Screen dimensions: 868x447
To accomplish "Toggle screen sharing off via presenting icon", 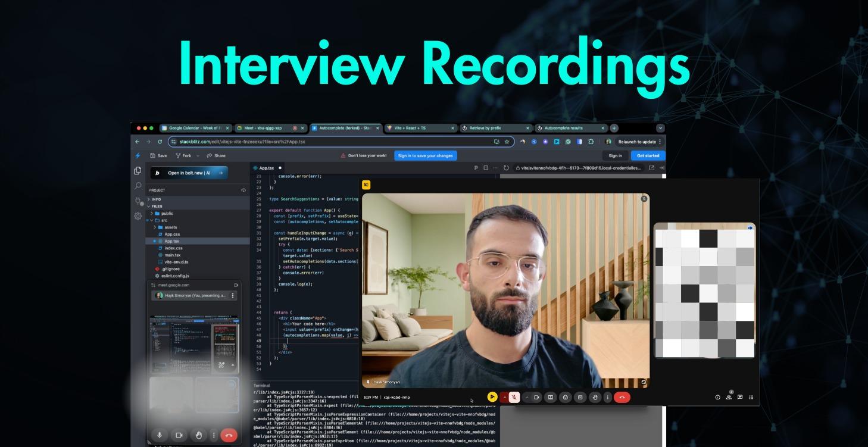I will [x=551, y=397].
